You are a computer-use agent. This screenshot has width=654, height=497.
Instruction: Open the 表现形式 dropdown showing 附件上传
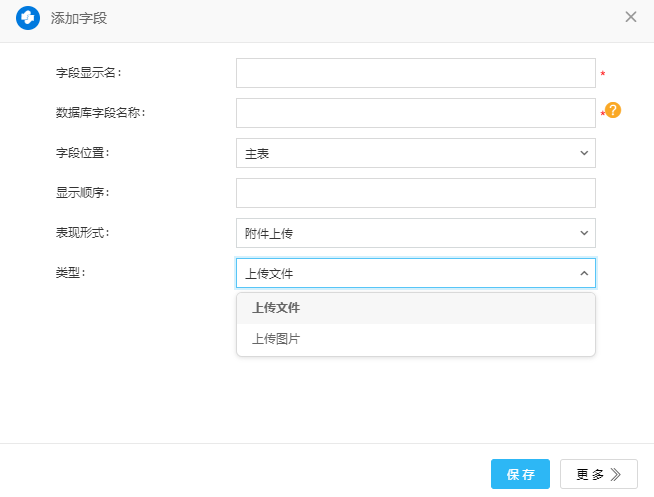405,233
